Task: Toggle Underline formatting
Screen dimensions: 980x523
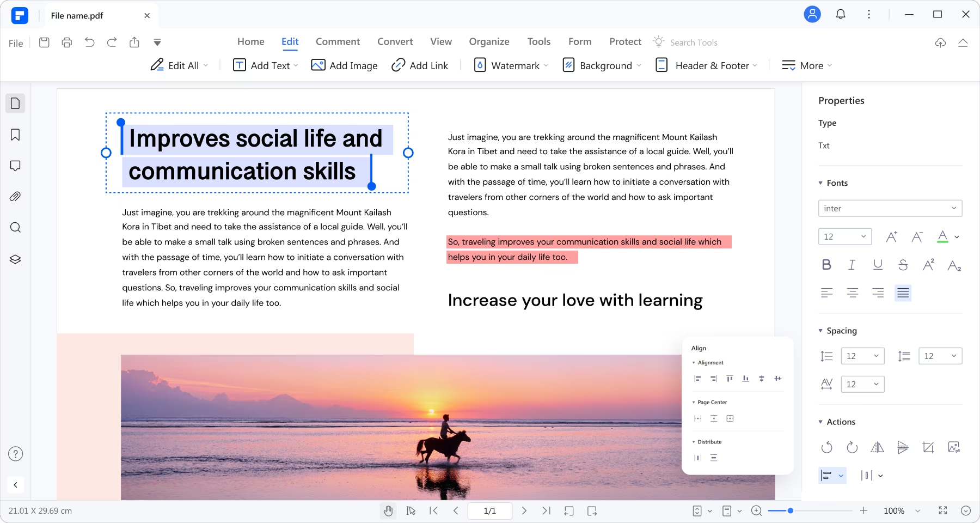Action: point(878,265)
